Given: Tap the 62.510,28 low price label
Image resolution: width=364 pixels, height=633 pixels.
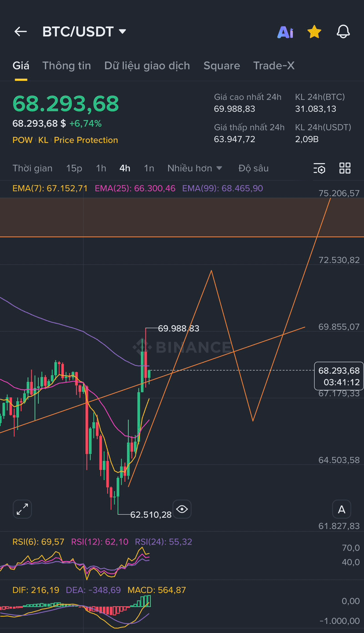Looking at the screenshot, I should pos(151,514).
